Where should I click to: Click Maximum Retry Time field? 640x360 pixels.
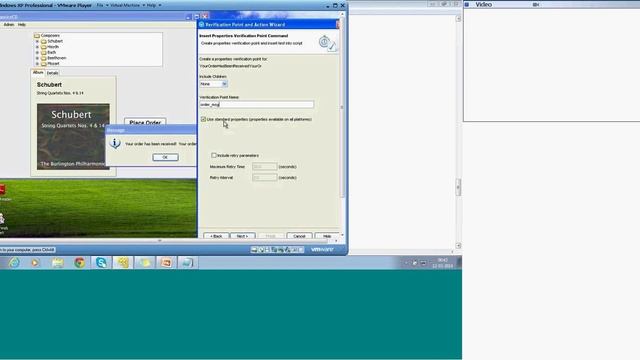point(264,167)
